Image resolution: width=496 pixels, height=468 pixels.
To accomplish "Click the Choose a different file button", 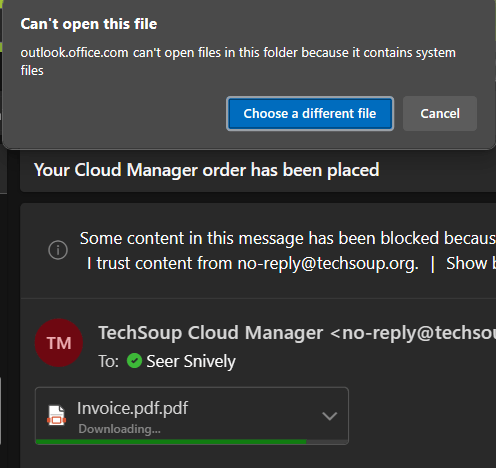I will click(x=310, y=114).
